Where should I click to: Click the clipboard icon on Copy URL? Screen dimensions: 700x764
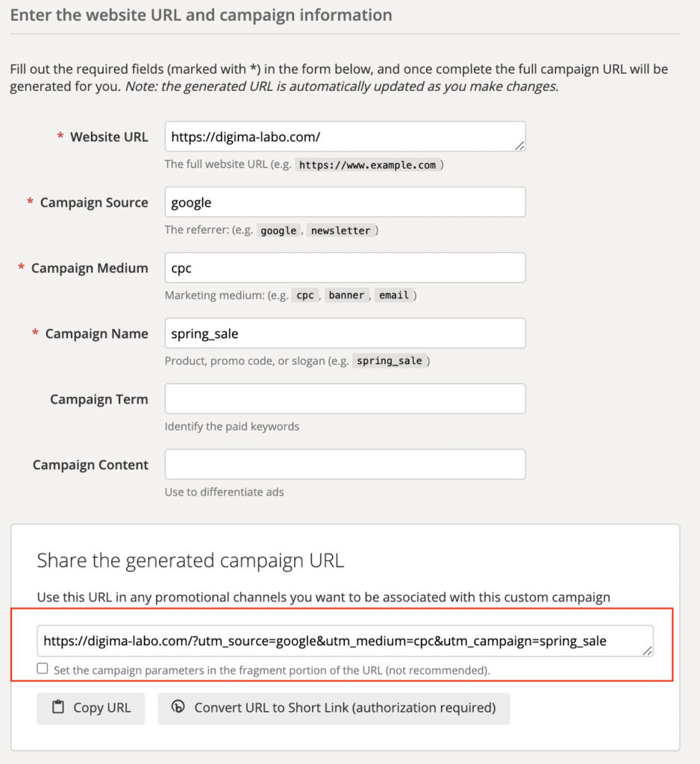[x=57, y=708]
